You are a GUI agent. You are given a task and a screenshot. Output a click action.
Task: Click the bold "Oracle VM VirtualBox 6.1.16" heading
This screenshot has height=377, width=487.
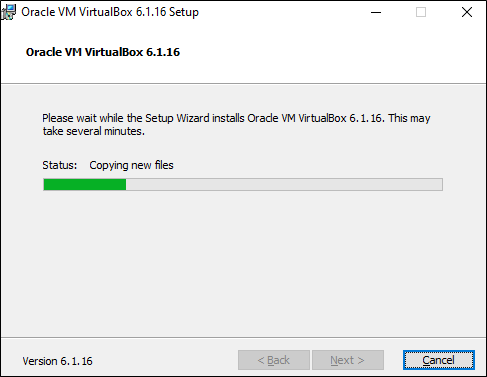point(103,52)
